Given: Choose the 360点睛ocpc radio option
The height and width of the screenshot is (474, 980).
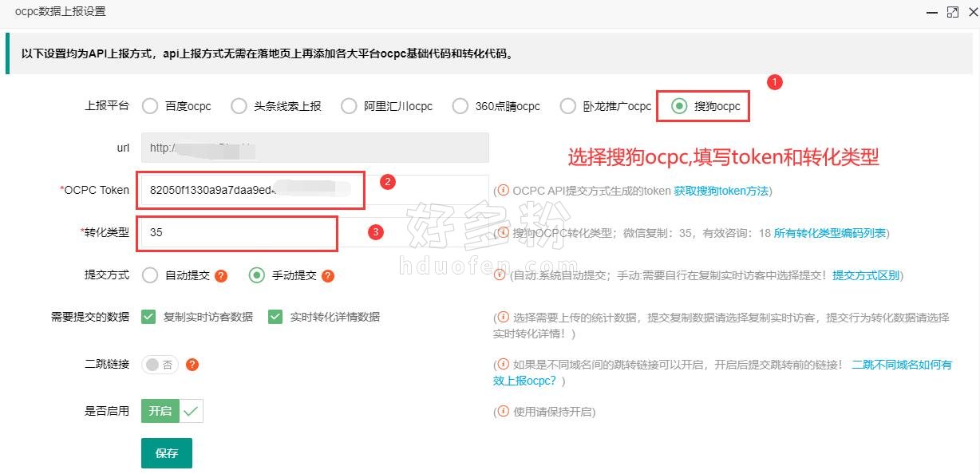Looking at the screenshot, I should coord(460,106).
